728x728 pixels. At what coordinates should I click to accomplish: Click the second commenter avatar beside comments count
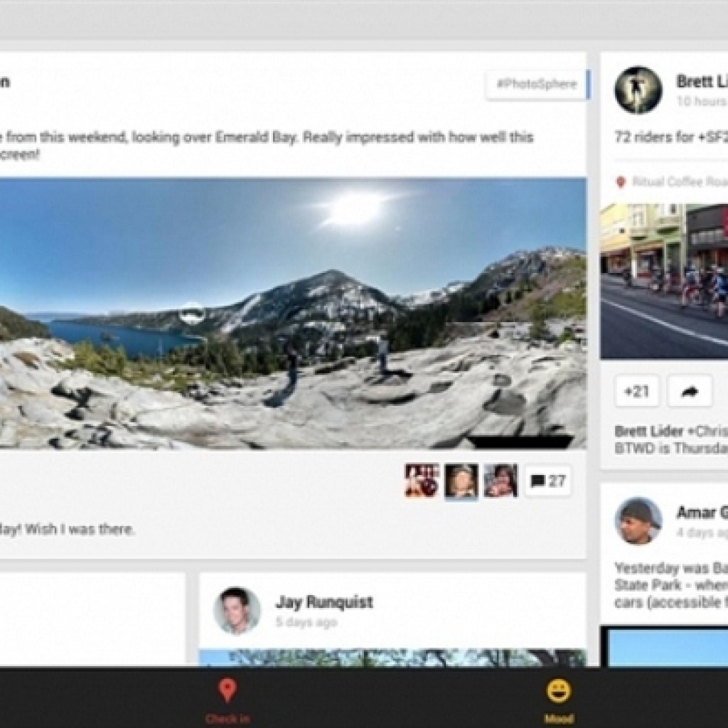(461, 481)
